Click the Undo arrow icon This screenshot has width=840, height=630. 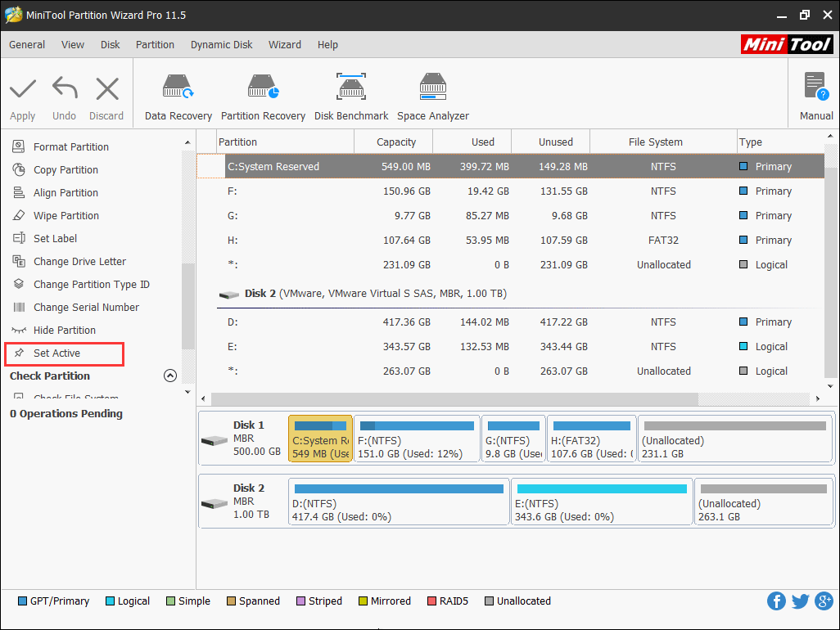click(x=65, y=88)
